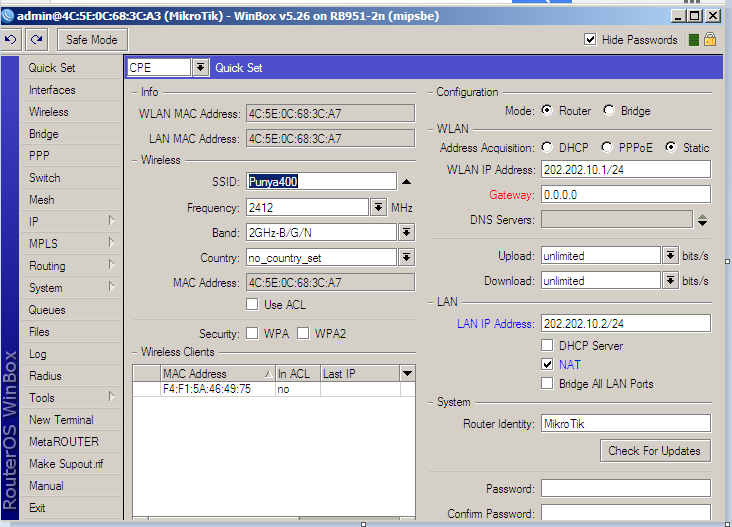Click the SSID input field
Image resolution: width=732 pixels, height=527 pixels.
point(321,182)
